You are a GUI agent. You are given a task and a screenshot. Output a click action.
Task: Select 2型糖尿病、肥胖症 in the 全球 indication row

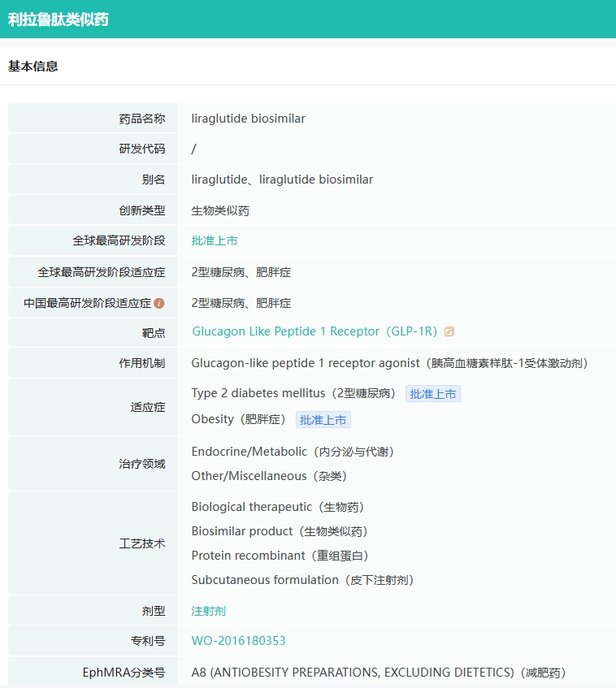pyautogui.click(x=241, y=272)
